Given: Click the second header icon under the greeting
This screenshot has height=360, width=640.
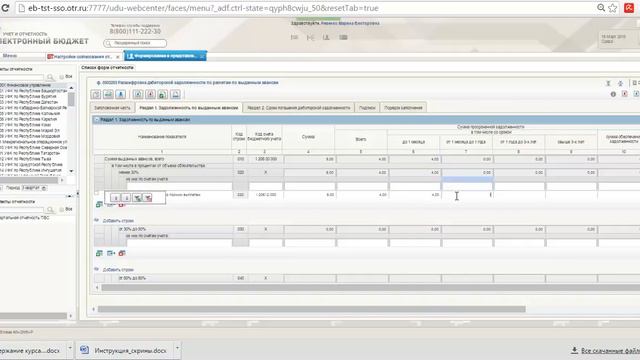Looking at the screenshot, I should [311, 38].
